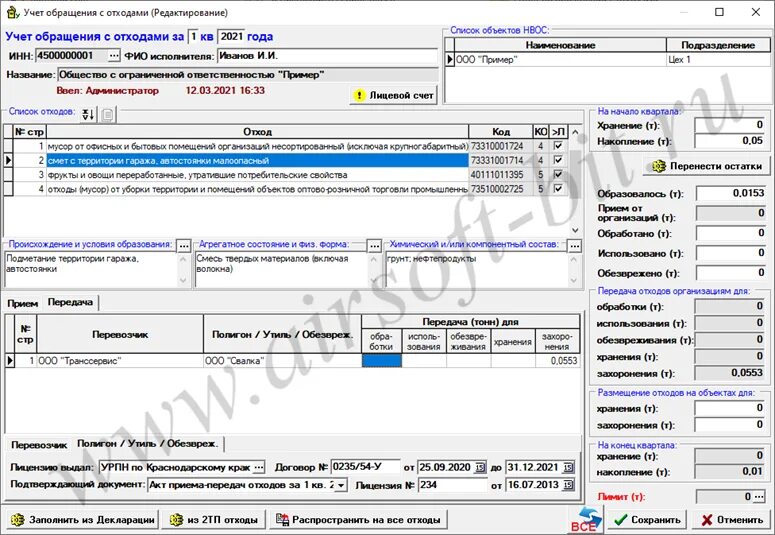Viewport: 775px width, 535px height.
Task: Click the waste list scrollbar down arrow
Action: point(575,230)
